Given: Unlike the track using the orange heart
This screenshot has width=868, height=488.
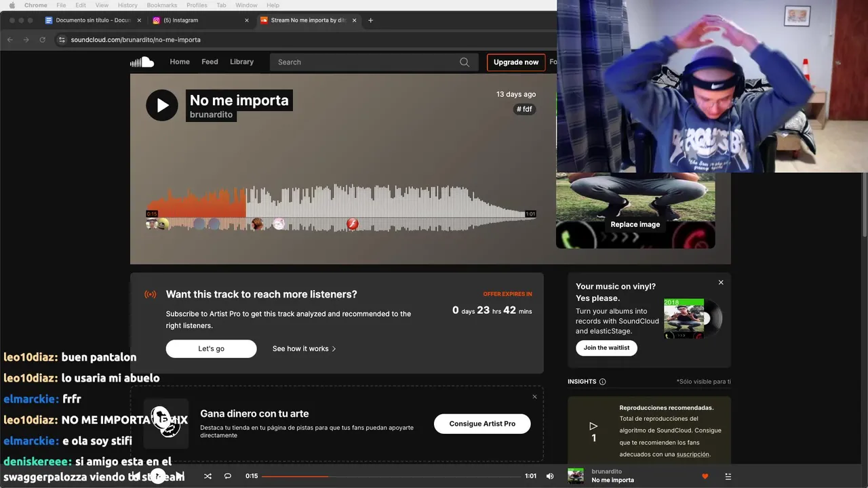Looking at the screenshot, I should [705, 476].
